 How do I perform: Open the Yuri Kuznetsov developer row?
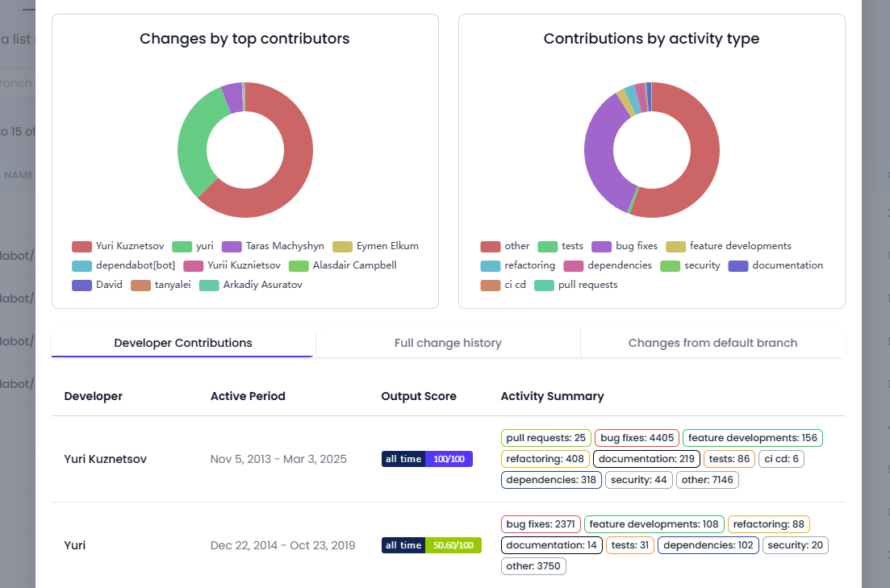coord(449,459)
